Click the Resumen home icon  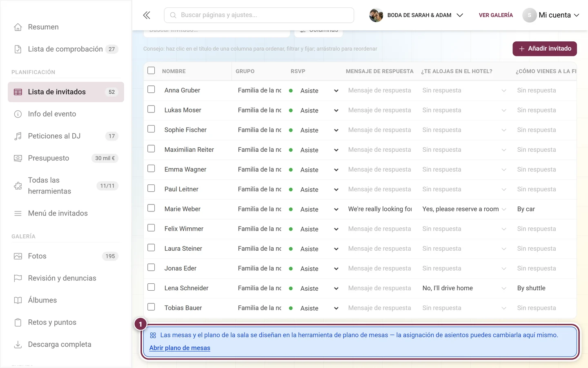18,27
